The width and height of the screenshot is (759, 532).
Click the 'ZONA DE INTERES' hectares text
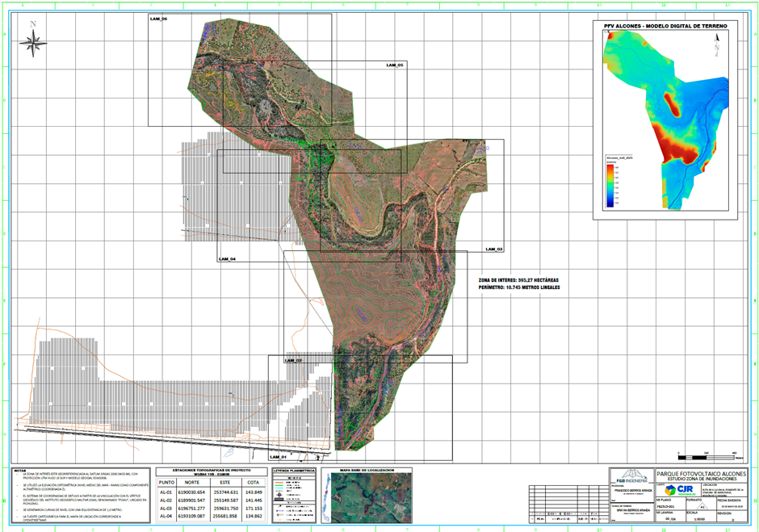pos(518,280)
